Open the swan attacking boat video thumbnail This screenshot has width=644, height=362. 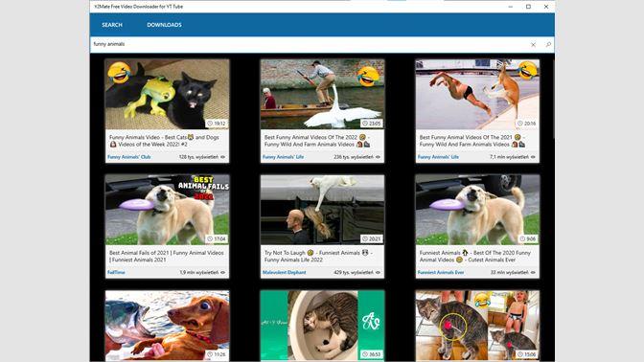point(322,95)
